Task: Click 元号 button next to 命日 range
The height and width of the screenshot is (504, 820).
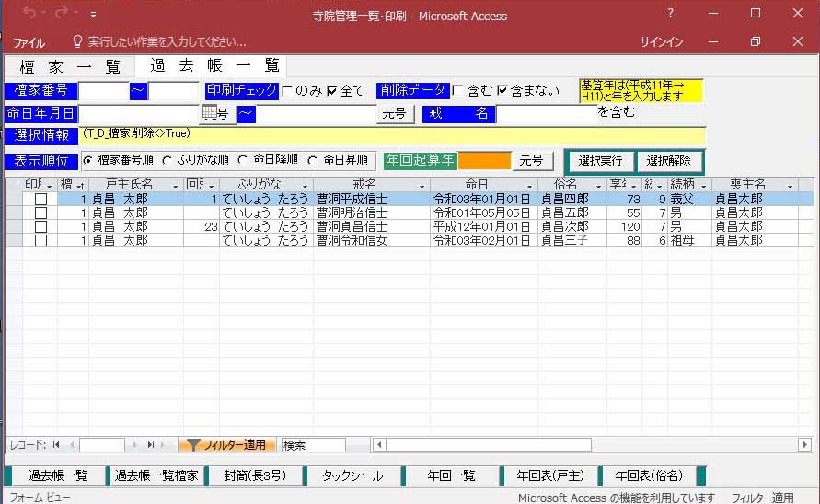Action: pos(394,113)
